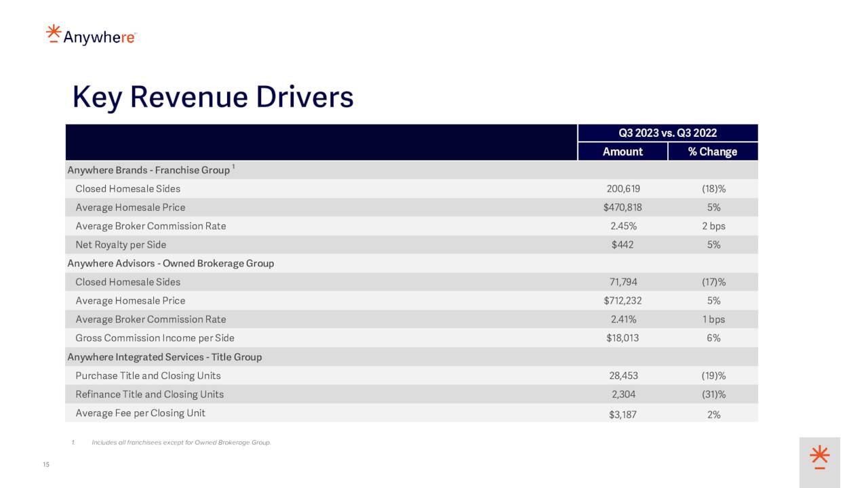
Task: Click the orange starburst beside the Anywhere wordmark
Action: coord(54,33)
